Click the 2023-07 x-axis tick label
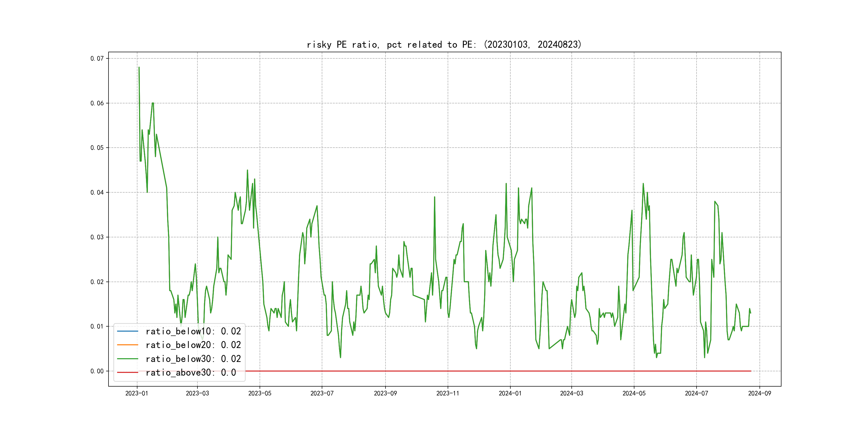This screenshot has height=434, width=868. 322,393
